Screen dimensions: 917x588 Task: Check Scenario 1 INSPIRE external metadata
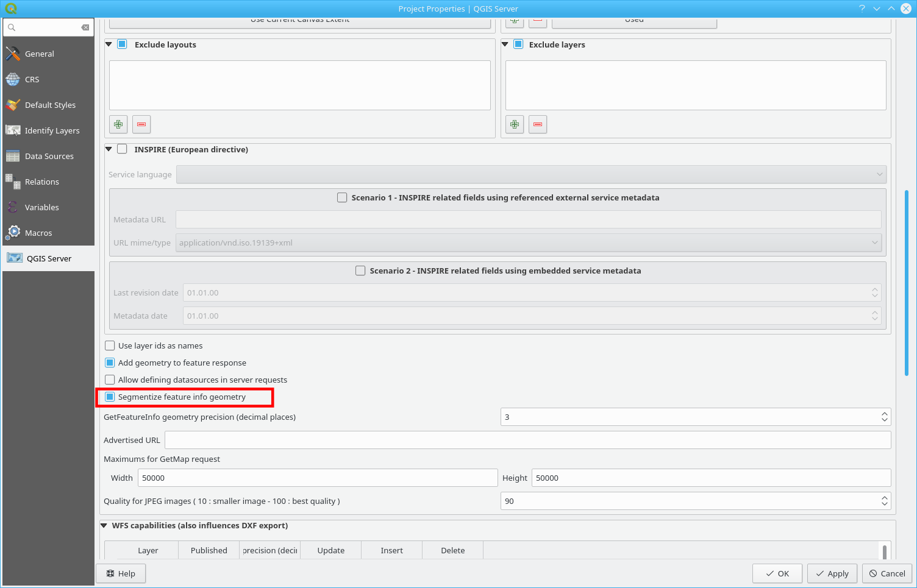[x=342, y=197]
